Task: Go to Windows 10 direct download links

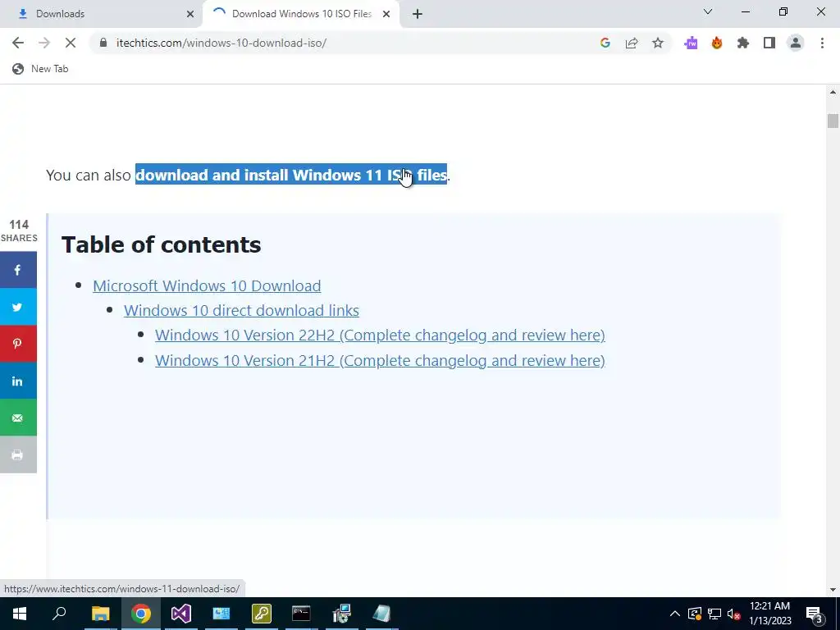Action: coord(241,310)
